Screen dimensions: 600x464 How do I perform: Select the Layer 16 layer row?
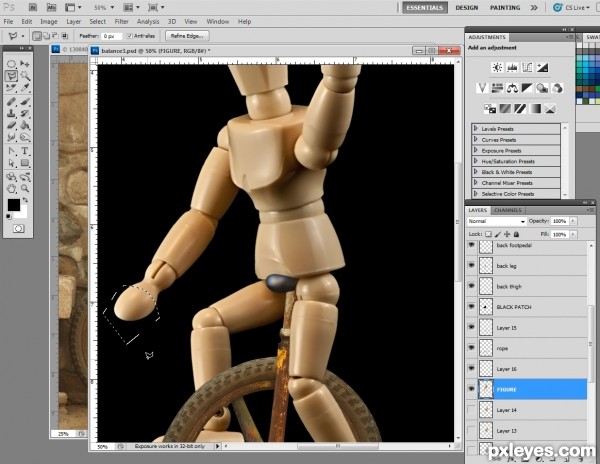point(527,369)
